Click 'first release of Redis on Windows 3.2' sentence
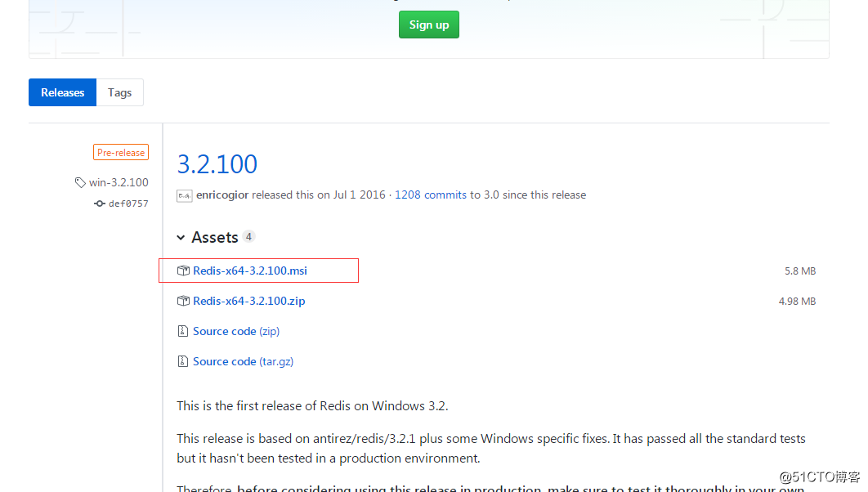Screen dimensions: 868x492 click(312, 406)
